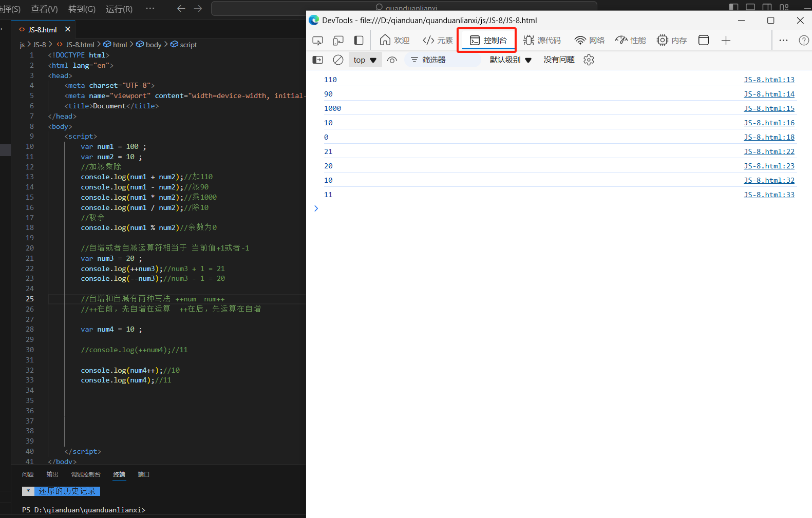Click console output value 110

pos(330,80)
